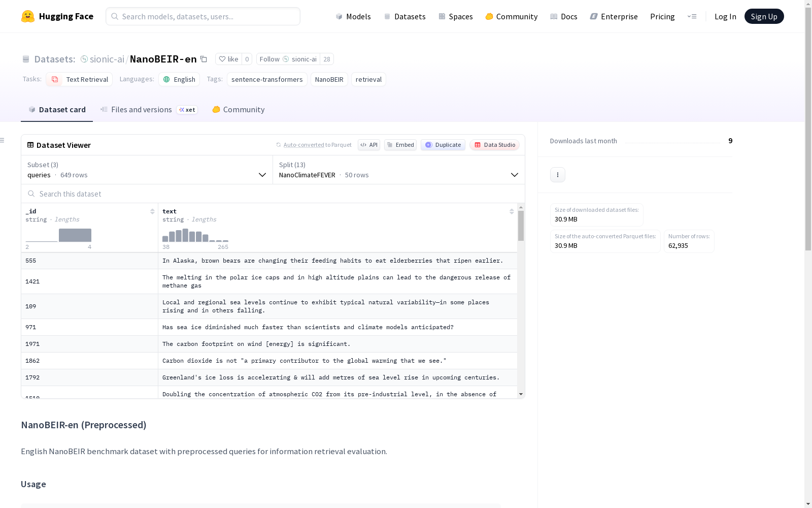Open the three-dot options menu
Screen dimensions: 812x508
point(558,175)
